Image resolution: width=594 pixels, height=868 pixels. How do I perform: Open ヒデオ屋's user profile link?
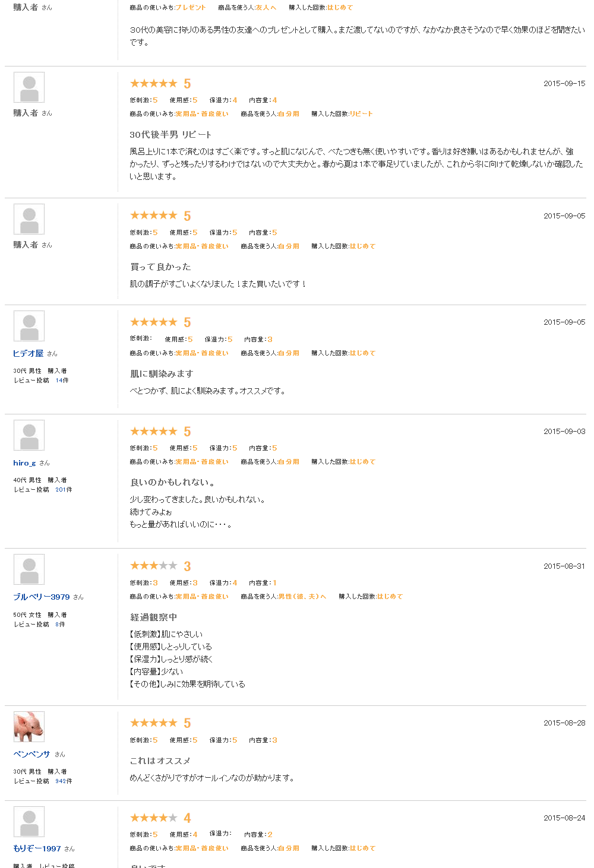(x=29, y=353)
